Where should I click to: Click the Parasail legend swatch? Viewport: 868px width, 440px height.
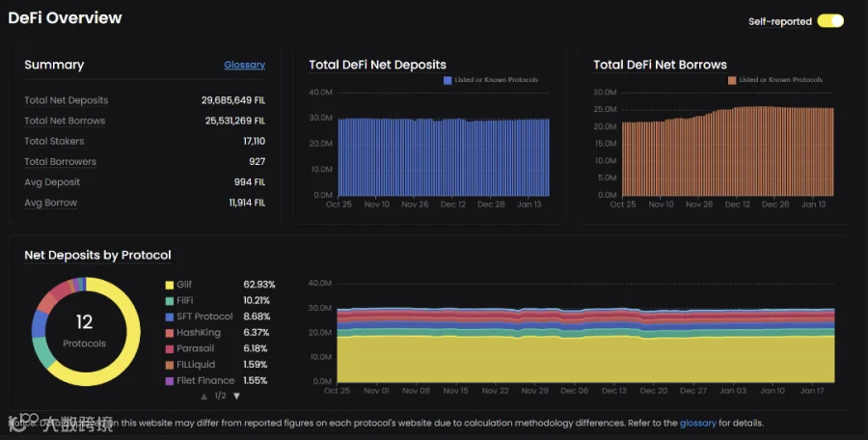point(170,349)
